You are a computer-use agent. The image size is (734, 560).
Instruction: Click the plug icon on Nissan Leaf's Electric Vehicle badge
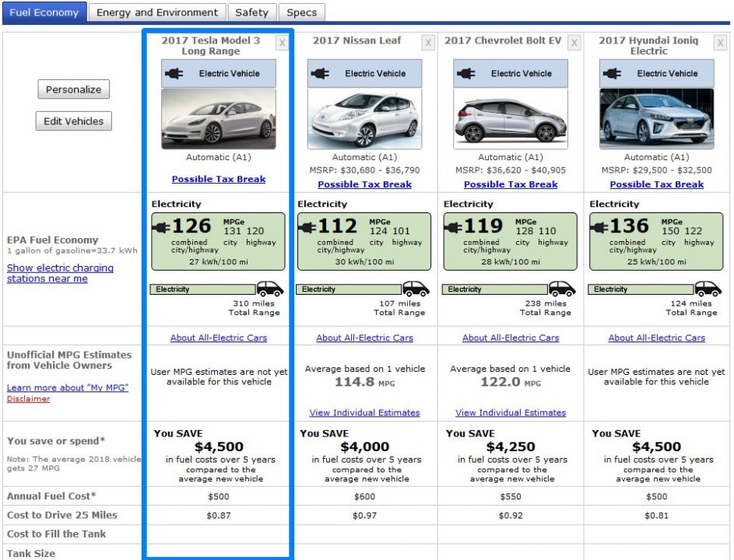[x=320, y=73]
